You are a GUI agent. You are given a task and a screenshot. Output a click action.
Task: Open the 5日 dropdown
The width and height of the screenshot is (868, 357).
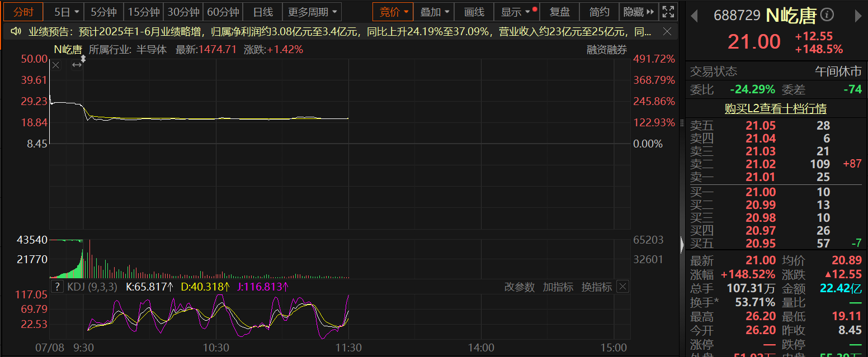(67, 12)
